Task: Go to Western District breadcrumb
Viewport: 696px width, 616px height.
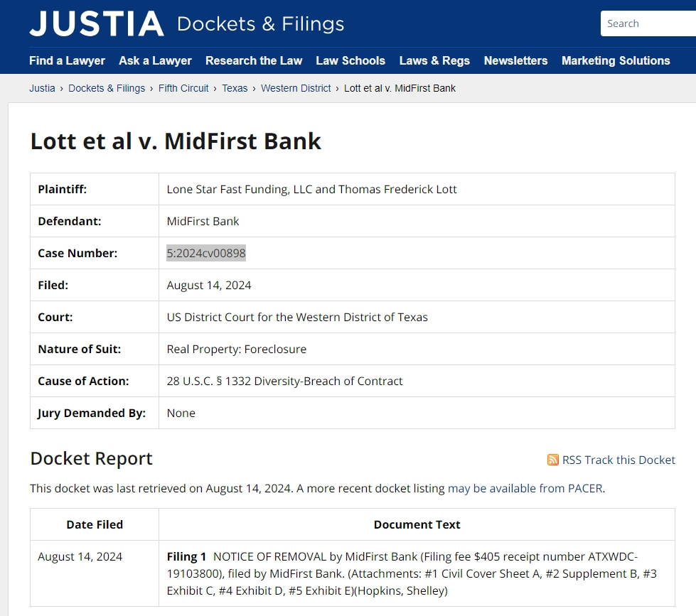Action: [x=296, y=88]
